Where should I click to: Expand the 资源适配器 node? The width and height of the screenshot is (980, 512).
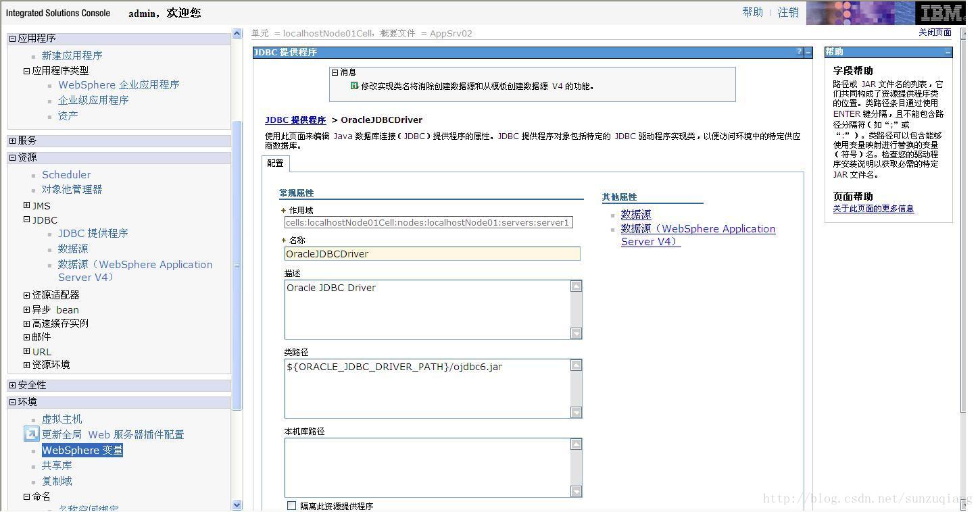click(26, 295)
